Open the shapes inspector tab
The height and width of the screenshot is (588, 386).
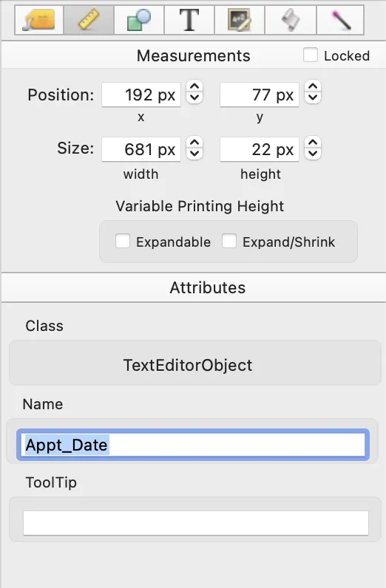(x=139, y=20)
